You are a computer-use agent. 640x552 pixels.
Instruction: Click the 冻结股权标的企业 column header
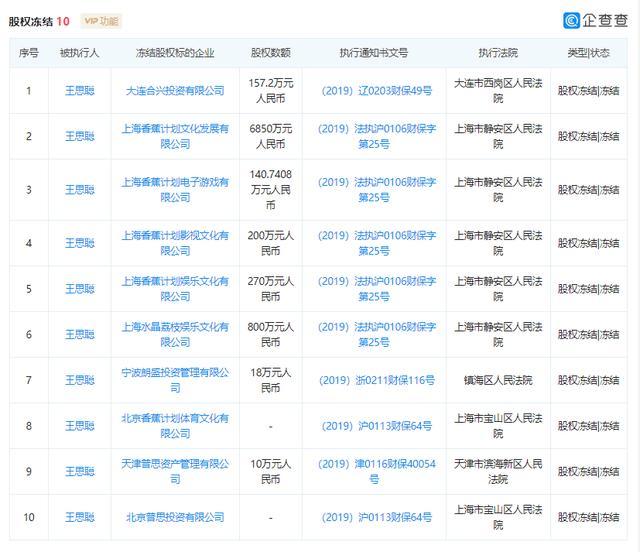[175, 53]
